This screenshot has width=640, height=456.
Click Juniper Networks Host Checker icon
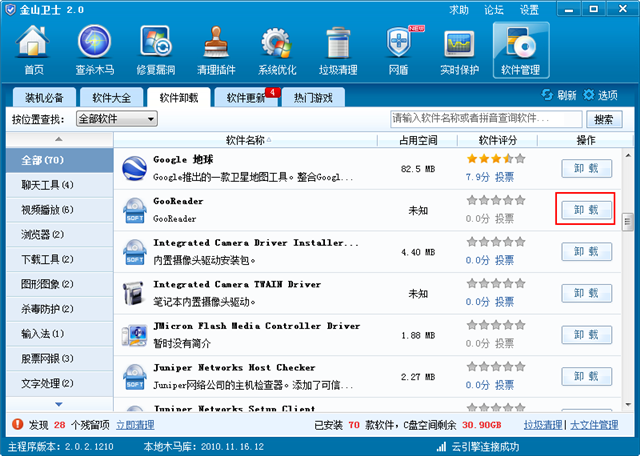click(135, 377)
